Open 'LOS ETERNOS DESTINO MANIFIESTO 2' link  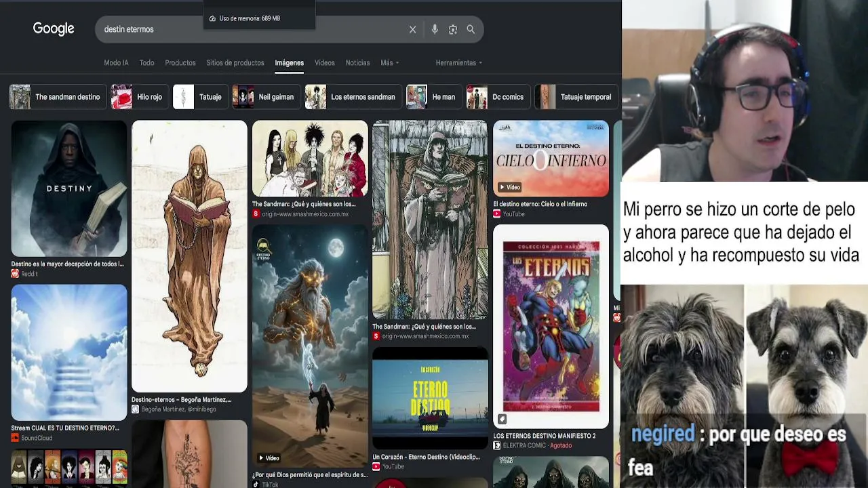tap(544, 436)
